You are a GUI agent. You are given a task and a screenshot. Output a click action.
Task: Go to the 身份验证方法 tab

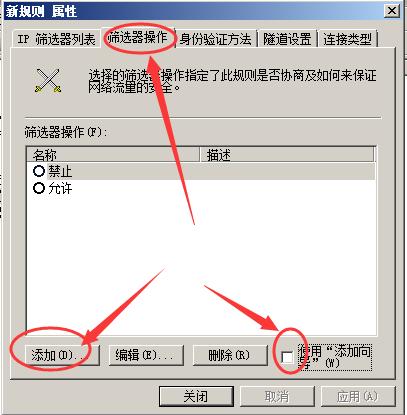click(x=216, y=39)
